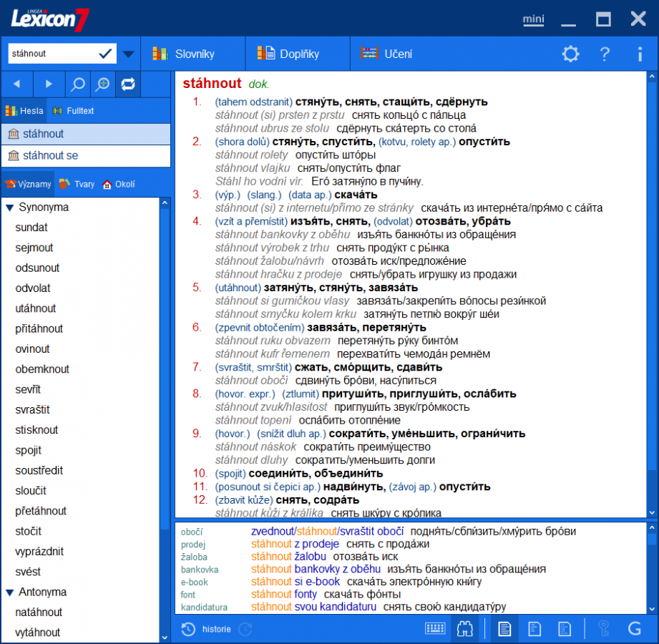
Task: Click the help question mark icon
Action: tap(605, 54)
